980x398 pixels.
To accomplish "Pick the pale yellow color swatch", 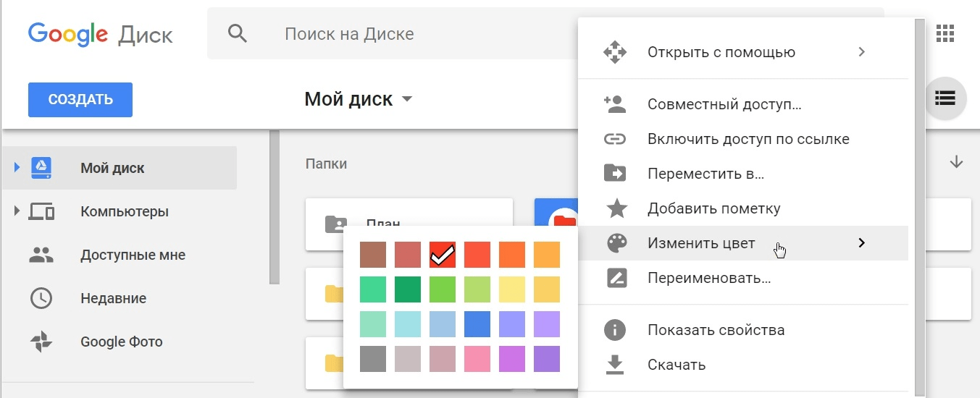I will 512,289.
